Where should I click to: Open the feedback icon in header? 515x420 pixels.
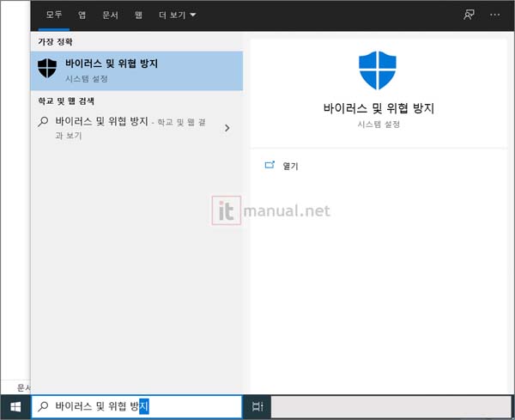469,15
